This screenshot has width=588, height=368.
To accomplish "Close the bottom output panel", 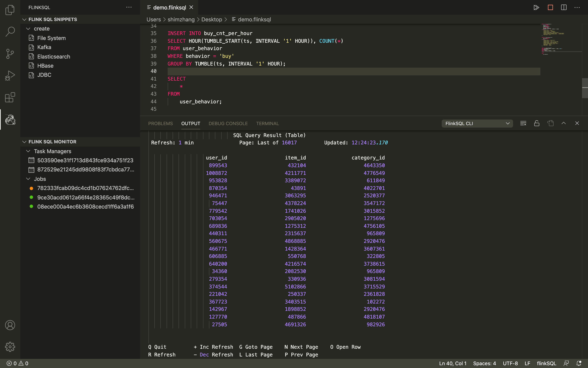I will pyautogui.click(x=577, y=123).
